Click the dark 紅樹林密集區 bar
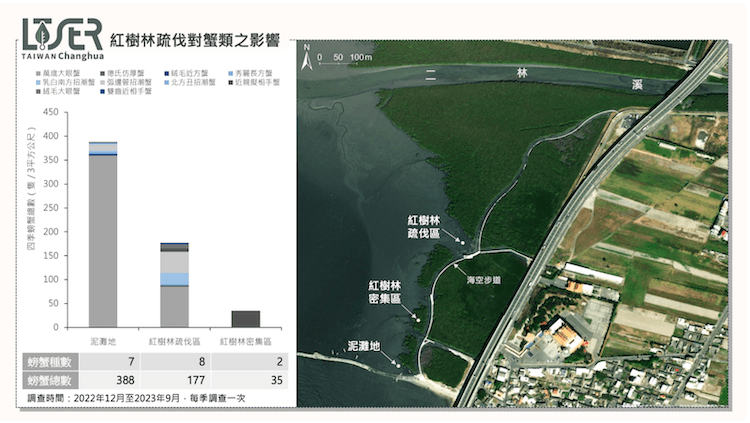 point(245,319)
